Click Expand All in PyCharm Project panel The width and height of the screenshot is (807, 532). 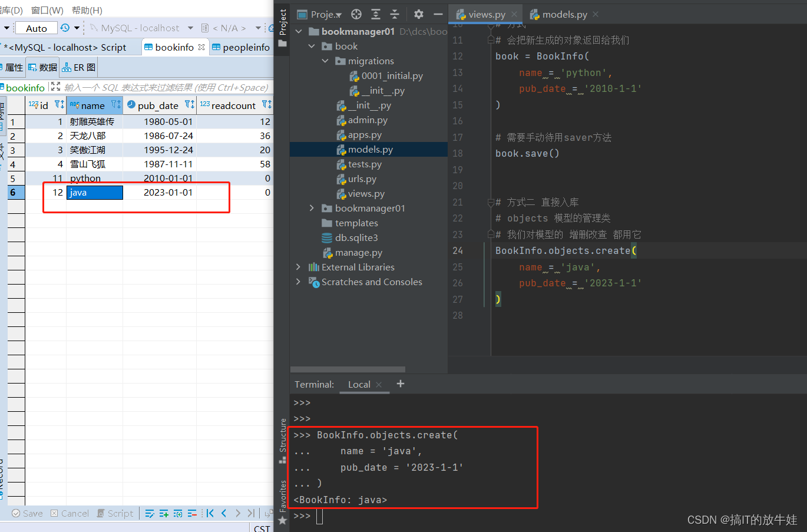pyautogui.click(x=376, y=14)
